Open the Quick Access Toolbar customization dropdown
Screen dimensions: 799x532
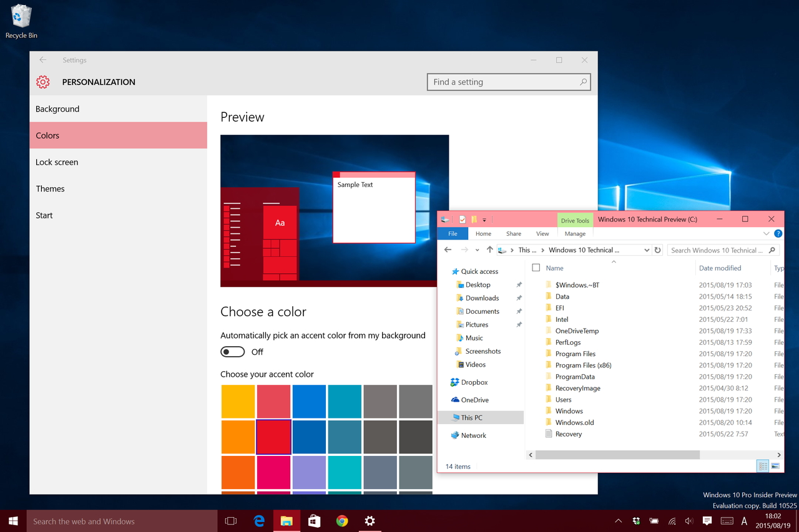[484, 219]
